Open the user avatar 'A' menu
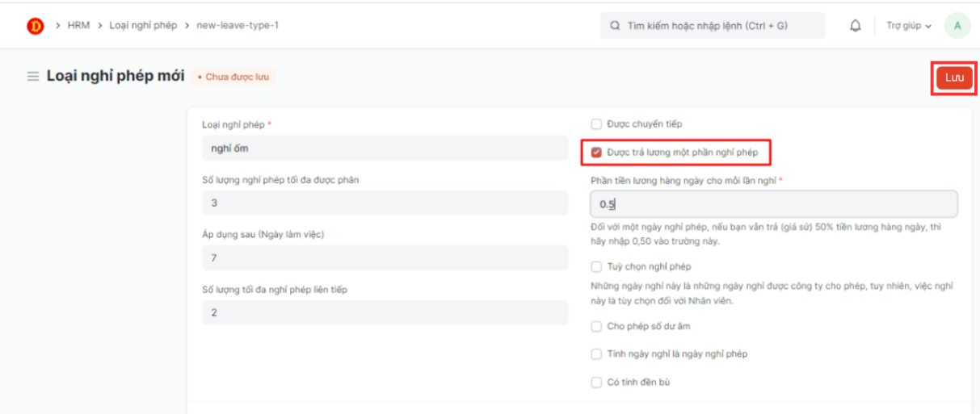The height and width of the screenshot is (414, 980). 957,26
